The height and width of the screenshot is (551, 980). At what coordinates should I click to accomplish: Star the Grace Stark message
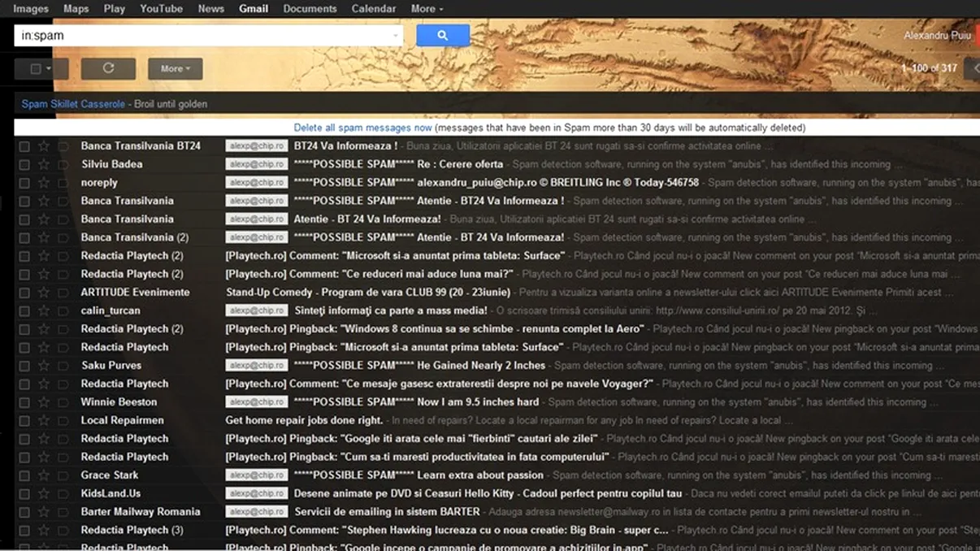click(x=44, y=475)
